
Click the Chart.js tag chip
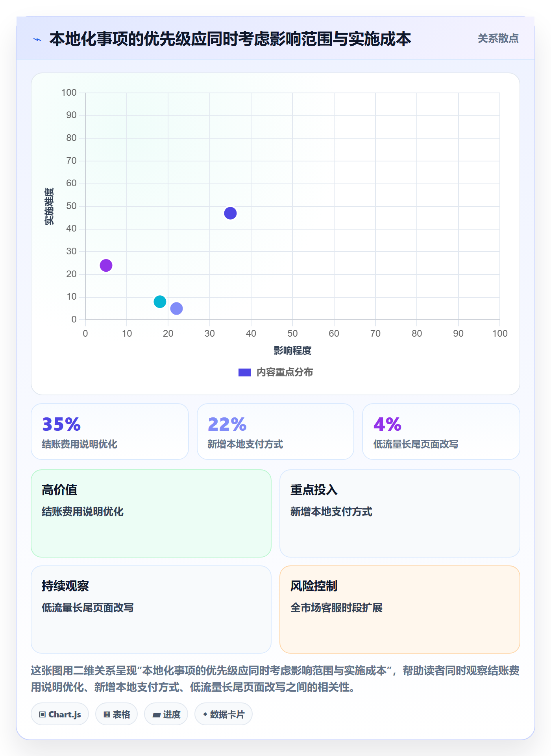(60, 714)
